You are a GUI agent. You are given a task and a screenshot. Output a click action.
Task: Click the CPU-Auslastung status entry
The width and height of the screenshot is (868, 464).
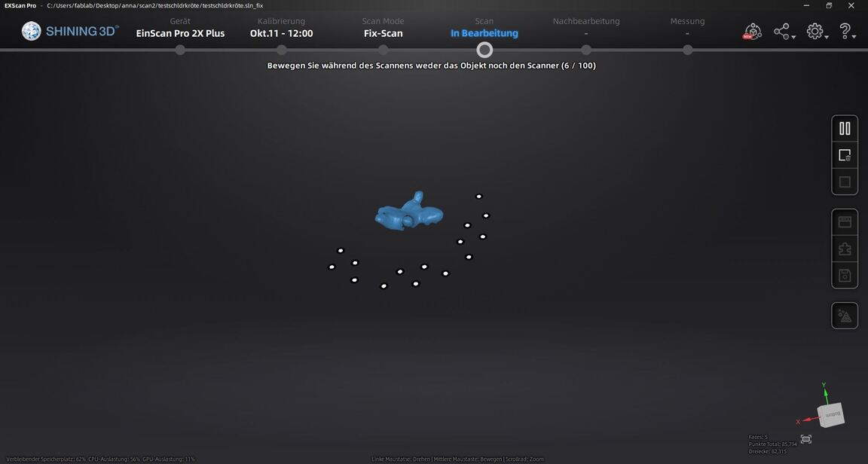[x=114, y=459]
